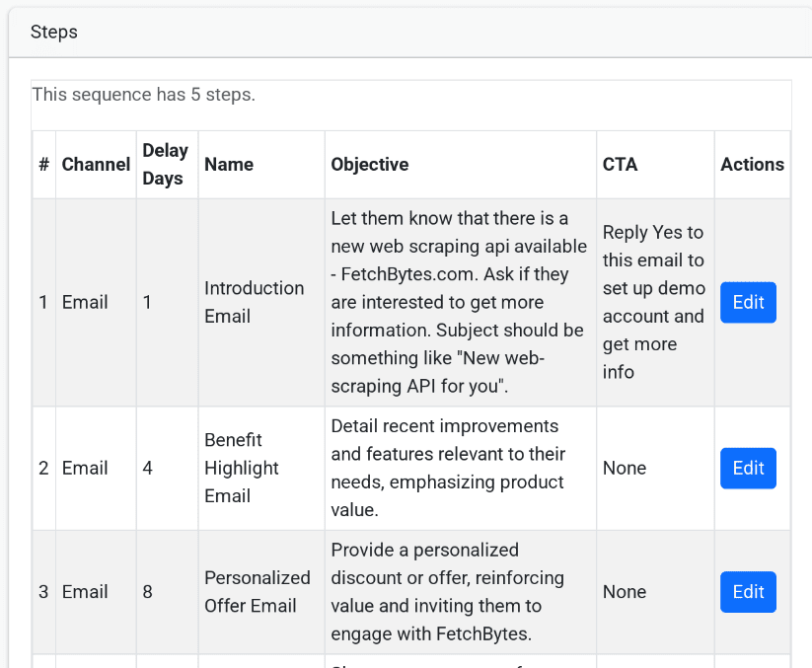Click the Actions column header
Screen dimensions: 812x668
[752, 165]
